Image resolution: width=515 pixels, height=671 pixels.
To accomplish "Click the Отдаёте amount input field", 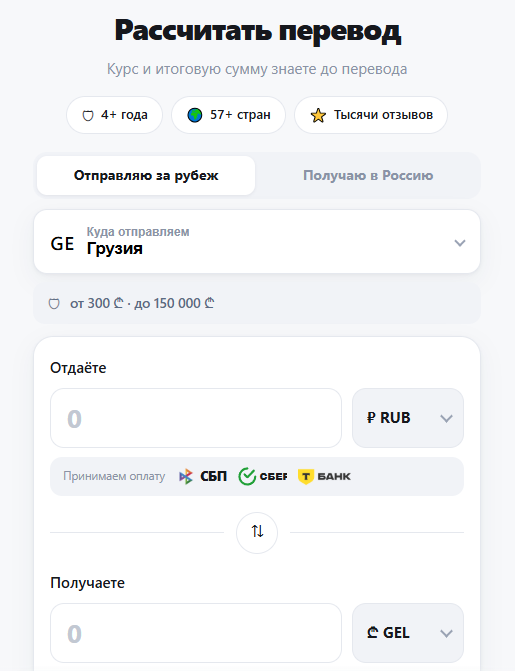I will pyautogui.click(x=196, y=418).
